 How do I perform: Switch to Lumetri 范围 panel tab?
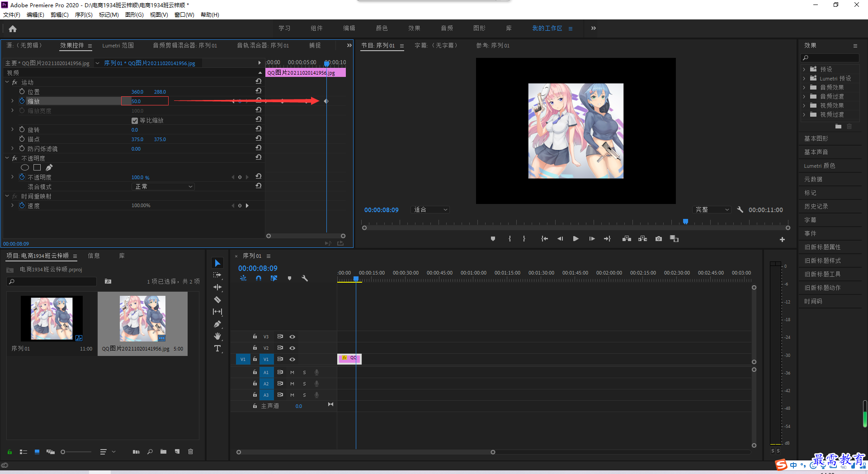pos(118,45)
